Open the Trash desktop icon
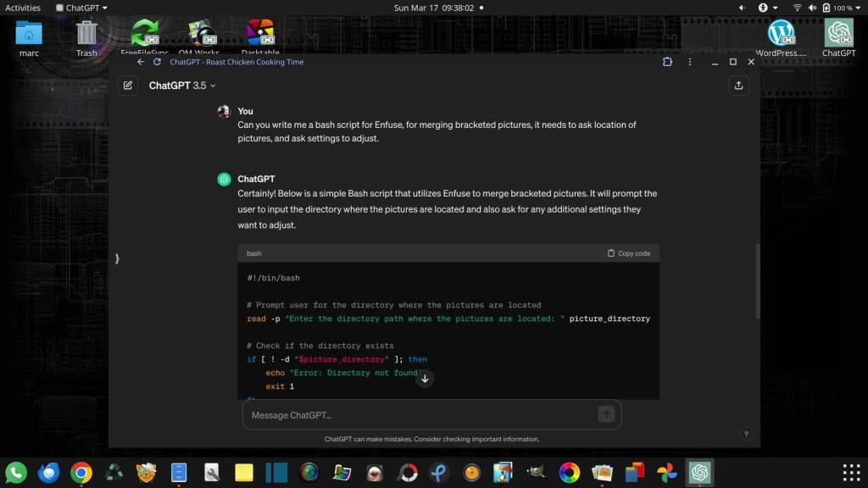Screen dimensions: 868x488 pos(86,38)
